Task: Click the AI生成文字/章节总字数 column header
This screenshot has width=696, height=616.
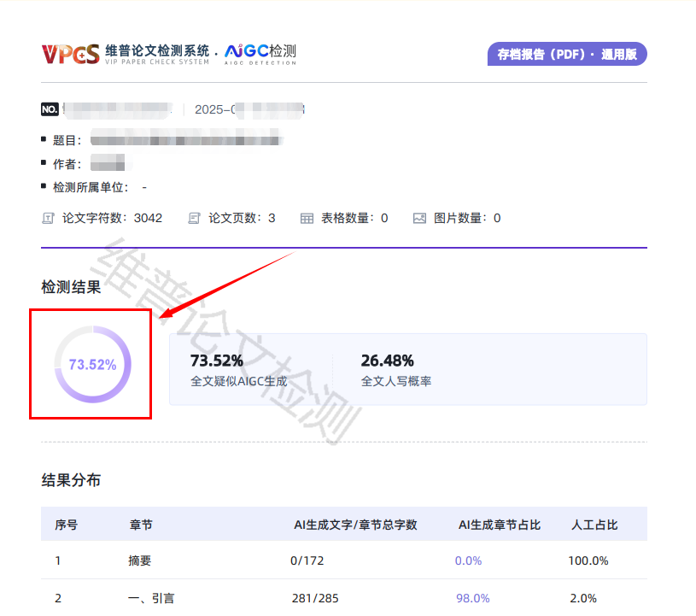Action: 355,525
